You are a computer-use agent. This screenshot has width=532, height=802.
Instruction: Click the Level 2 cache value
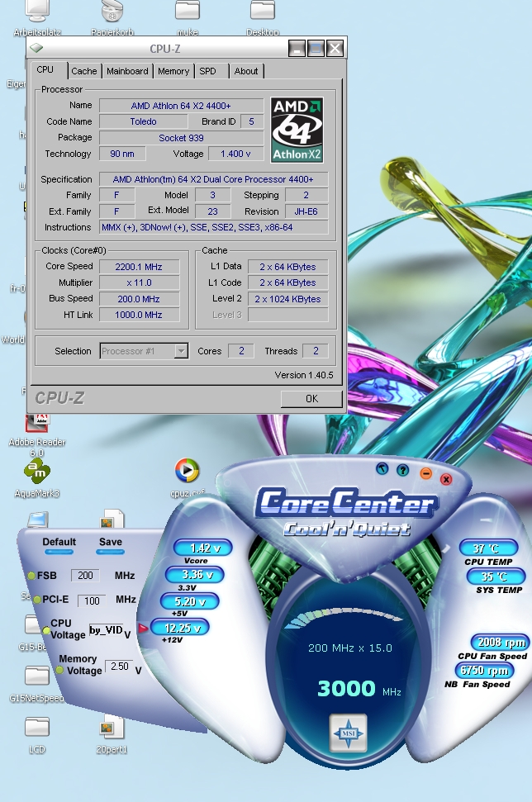point(287,299)
